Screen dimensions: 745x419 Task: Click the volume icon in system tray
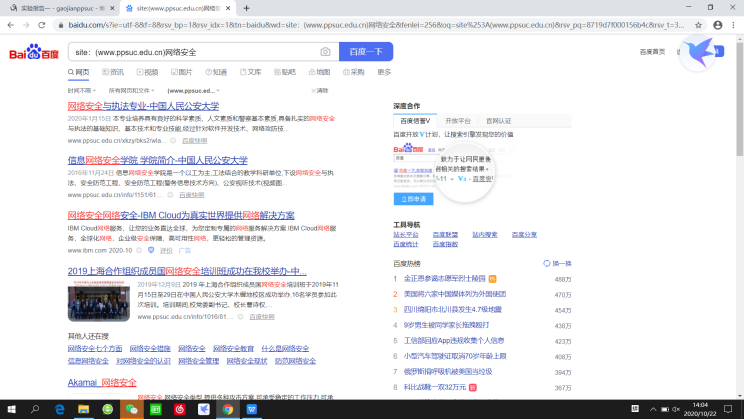[x=676, y=409]
